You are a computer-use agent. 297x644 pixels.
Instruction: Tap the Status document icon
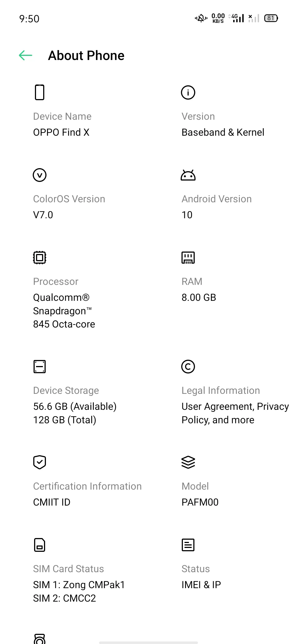(x=188, y=545)
